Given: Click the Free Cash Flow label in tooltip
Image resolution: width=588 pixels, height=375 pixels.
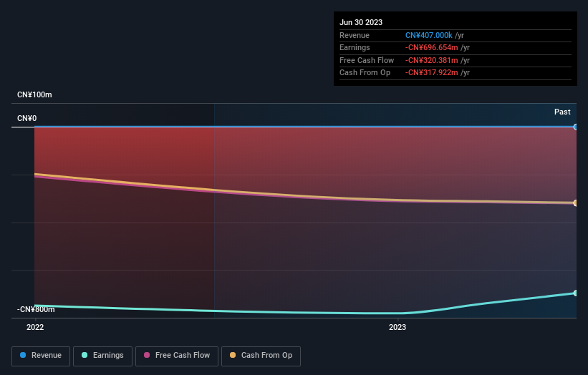Looking at the screenshot, I should pyautogui.click(x=367, y=60).
